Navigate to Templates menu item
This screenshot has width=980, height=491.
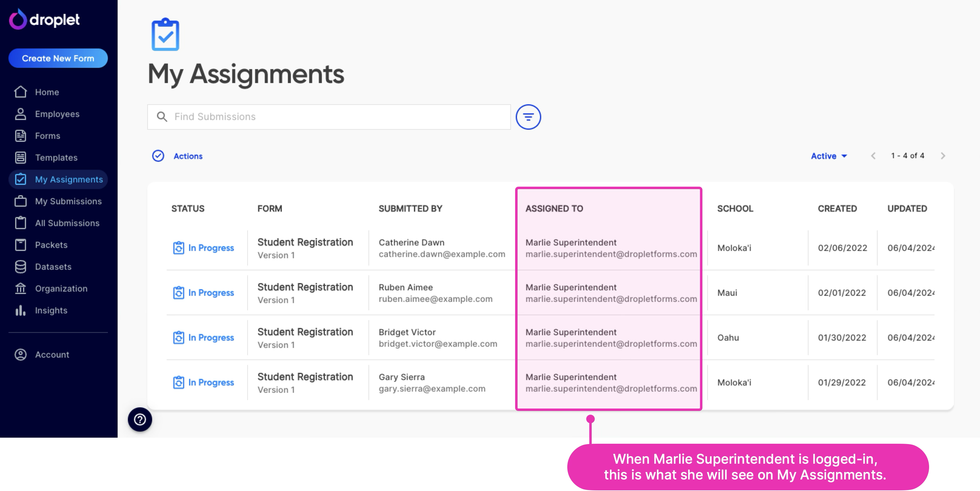tap(56, 158)
